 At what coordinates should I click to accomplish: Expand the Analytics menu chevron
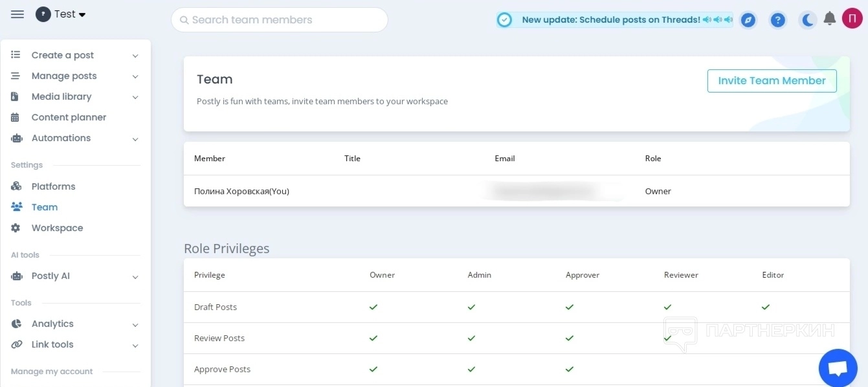coord(135,325)
